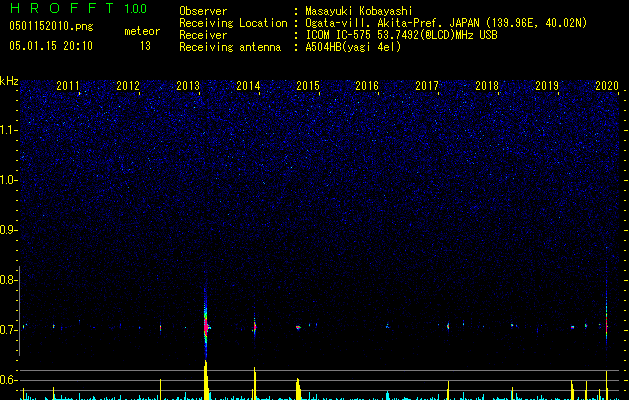Viewport: 629px width, 400px height.
Task: Click the version number 1.0.0
Action: point(135,9)
